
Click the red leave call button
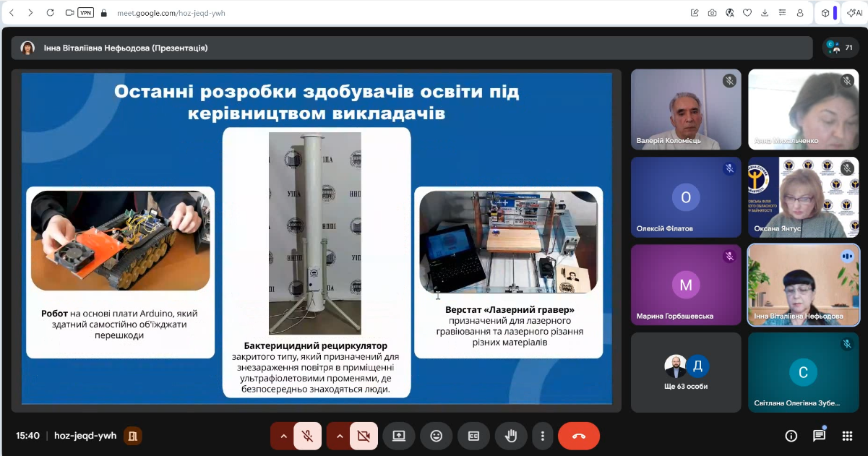578,436
